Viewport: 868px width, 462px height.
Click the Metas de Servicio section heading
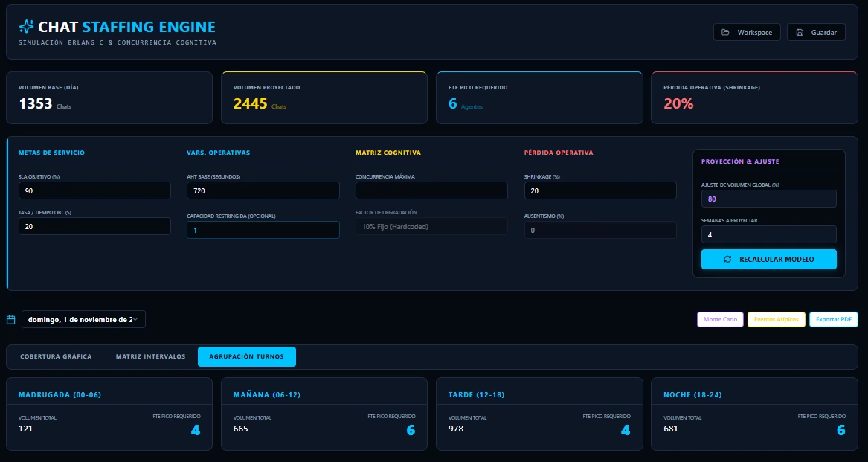51,153
